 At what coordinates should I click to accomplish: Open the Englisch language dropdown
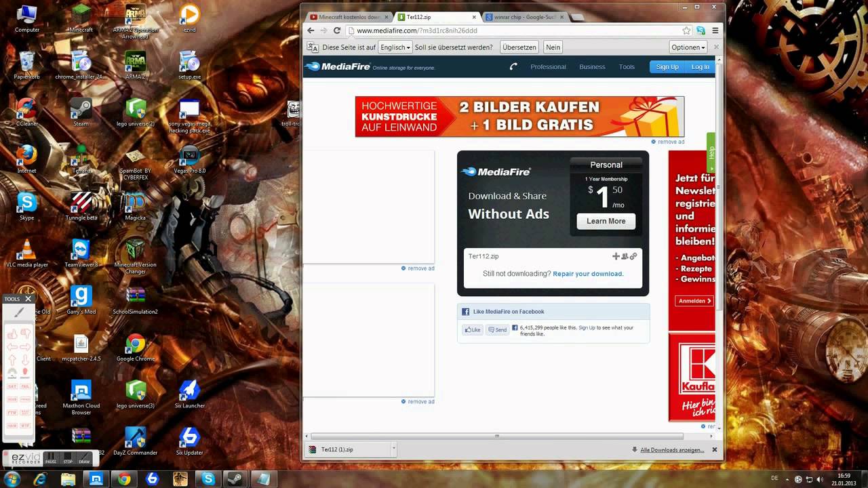coord(395,47)
